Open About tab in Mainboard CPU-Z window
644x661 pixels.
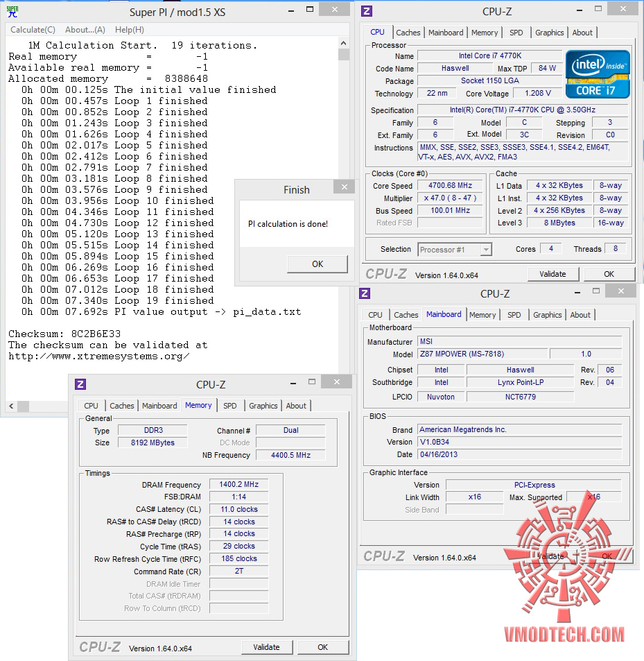click(x=580, y=315)
